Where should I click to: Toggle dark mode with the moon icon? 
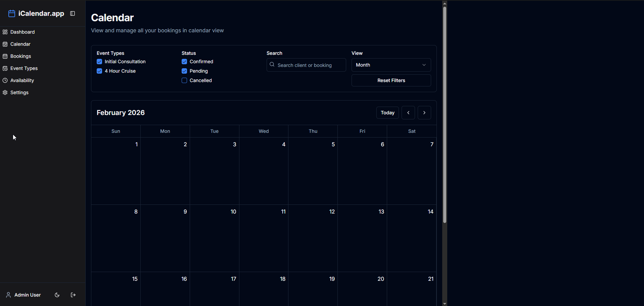tap(57, 295)
